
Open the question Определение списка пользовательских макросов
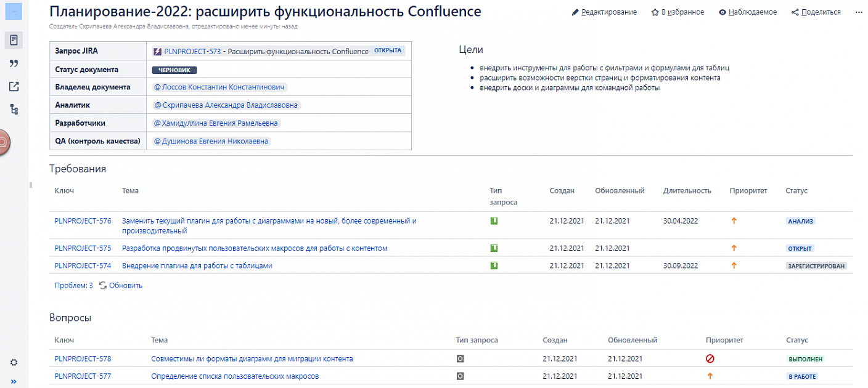click(x=235, y=376)
